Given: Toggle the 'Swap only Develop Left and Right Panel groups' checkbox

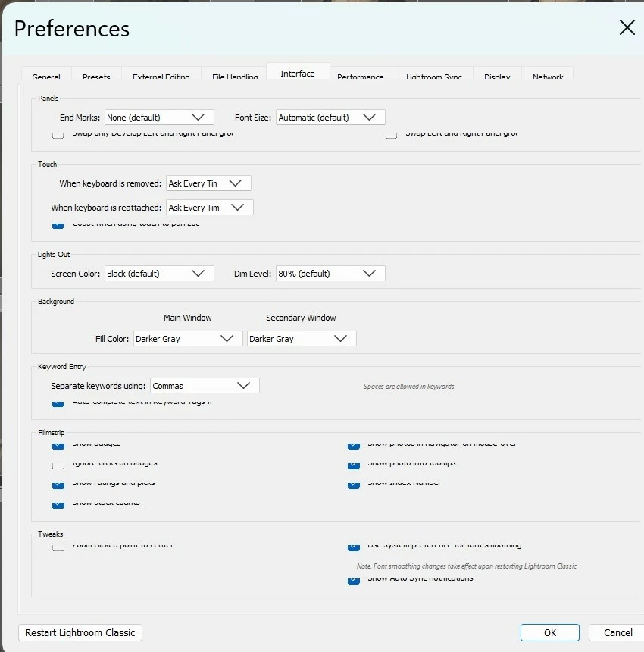Looking at the screenshot, I should click(x=58, y=135).
